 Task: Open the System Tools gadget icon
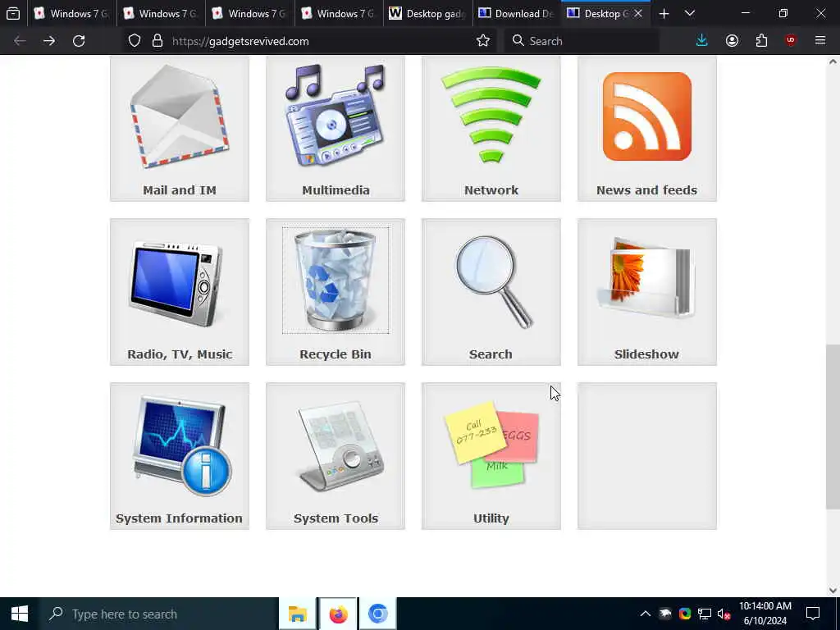tap(342, 446)
